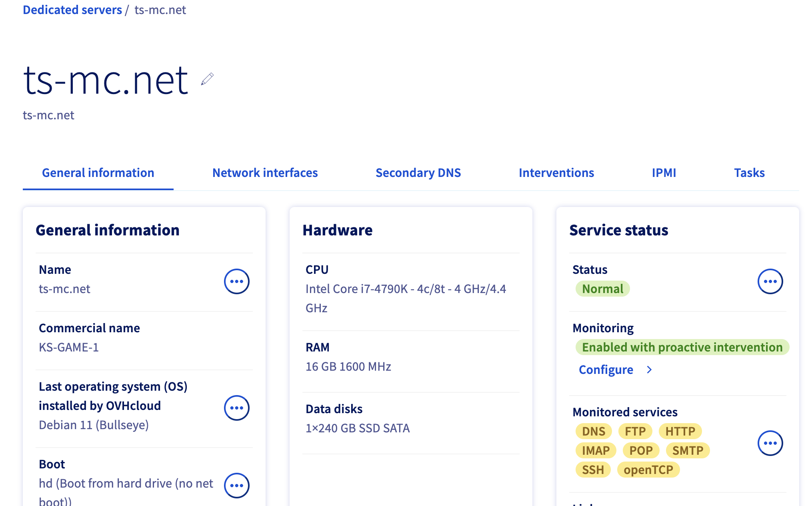Switch to the Network interfaces tab
The image size is (812, 506).
click(265, 173)
